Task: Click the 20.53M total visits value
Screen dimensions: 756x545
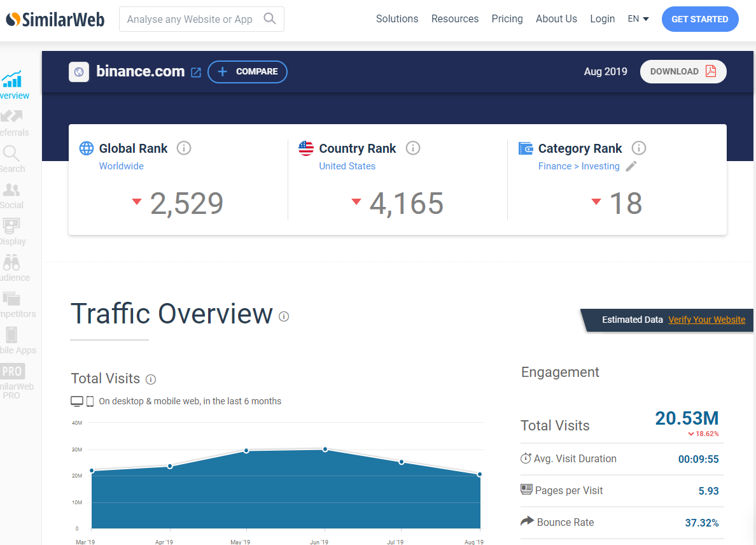Action: pos(687,418)
